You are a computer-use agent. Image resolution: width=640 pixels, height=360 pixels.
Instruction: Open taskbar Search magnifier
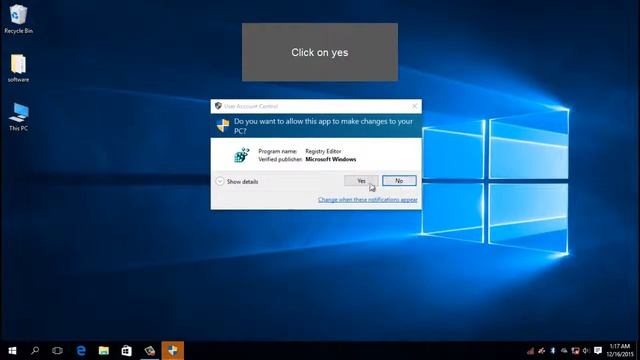[x=35, y=351]
